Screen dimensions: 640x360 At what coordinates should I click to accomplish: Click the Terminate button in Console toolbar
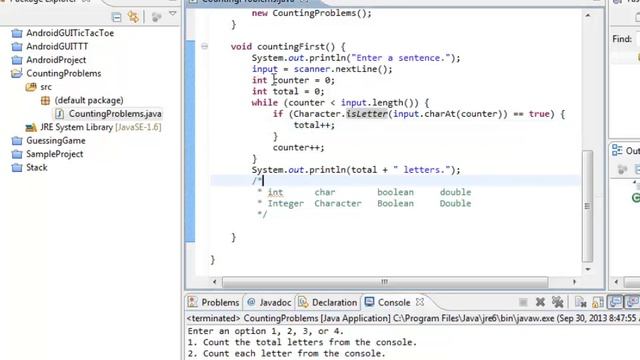523,302
